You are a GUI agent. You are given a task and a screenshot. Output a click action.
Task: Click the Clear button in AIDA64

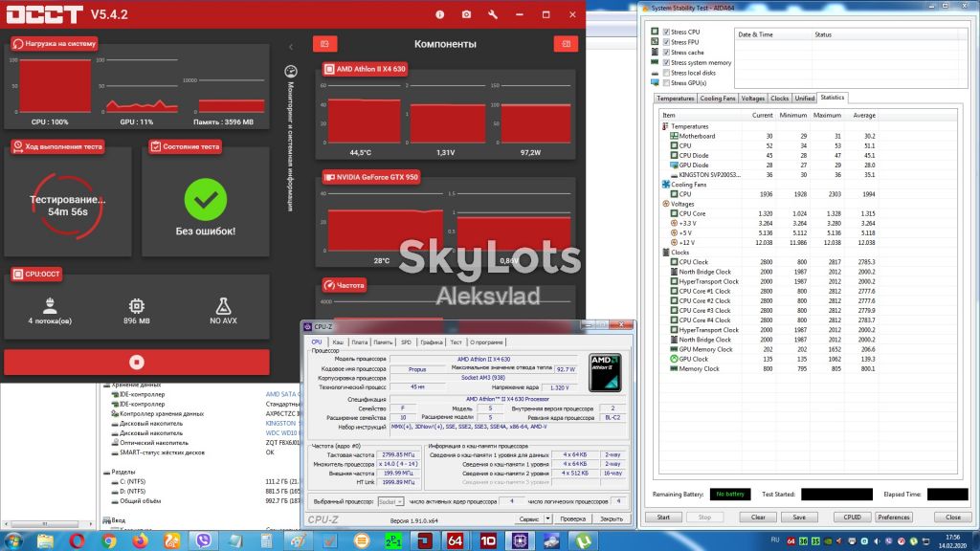(x=758, y=518)
